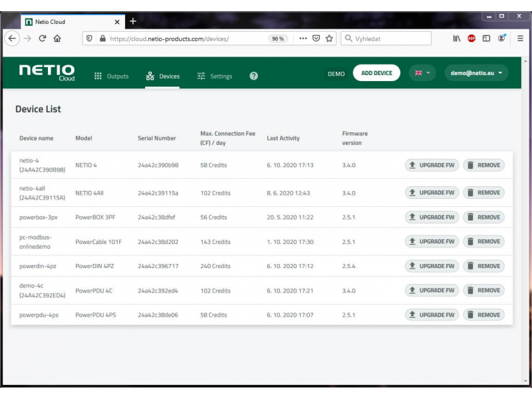Upgrade firmware for pc-modbus-onlinedemo
532x399 pixels.
tap(432, 241)
